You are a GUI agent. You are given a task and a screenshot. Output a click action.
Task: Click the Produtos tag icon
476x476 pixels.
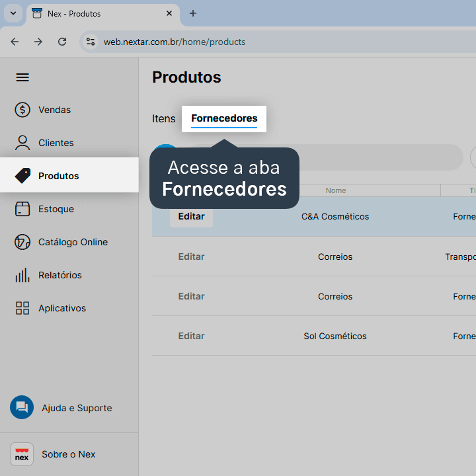22,175
